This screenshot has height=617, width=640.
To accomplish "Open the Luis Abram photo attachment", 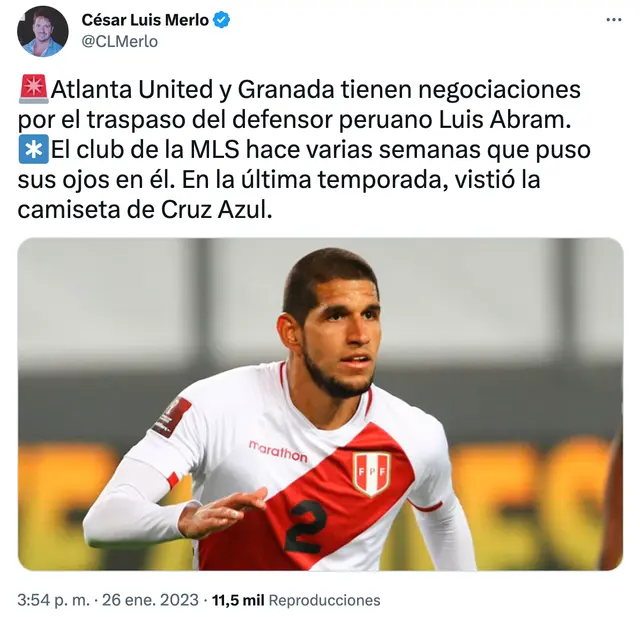I will tap(320, 404).
